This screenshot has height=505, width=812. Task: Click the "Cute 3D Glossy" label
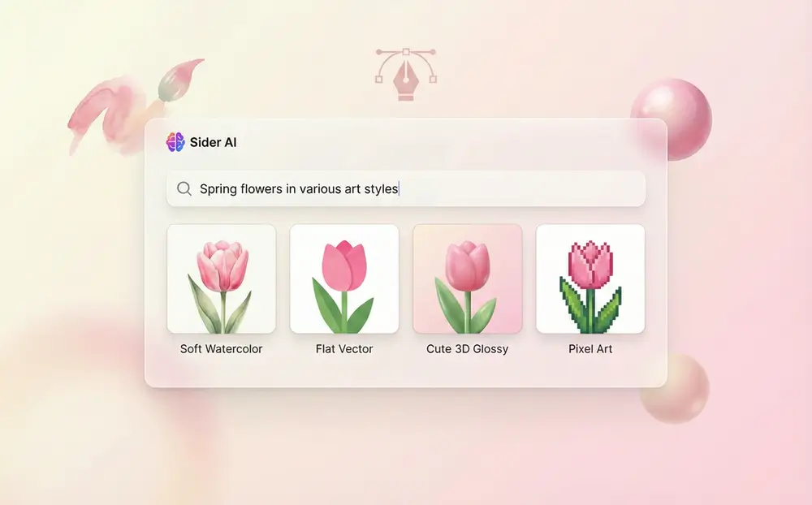pyautogui.click(x=467, y=349)
